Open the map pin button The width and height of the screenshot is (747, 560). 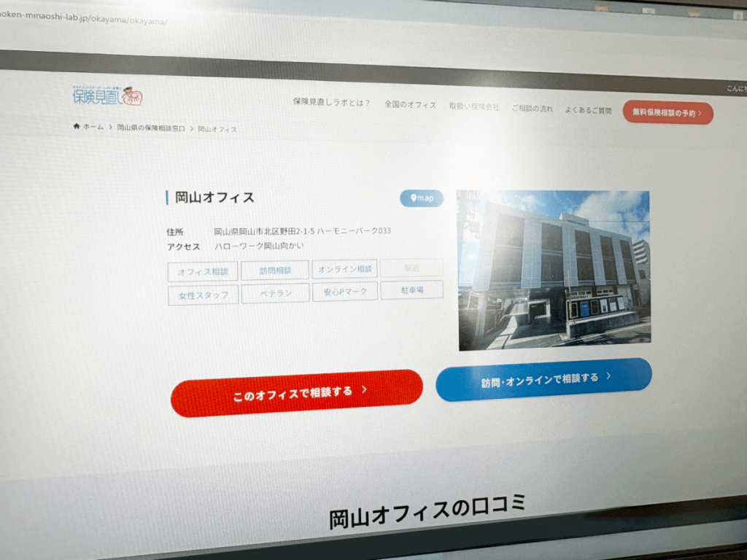click(422, 198)
